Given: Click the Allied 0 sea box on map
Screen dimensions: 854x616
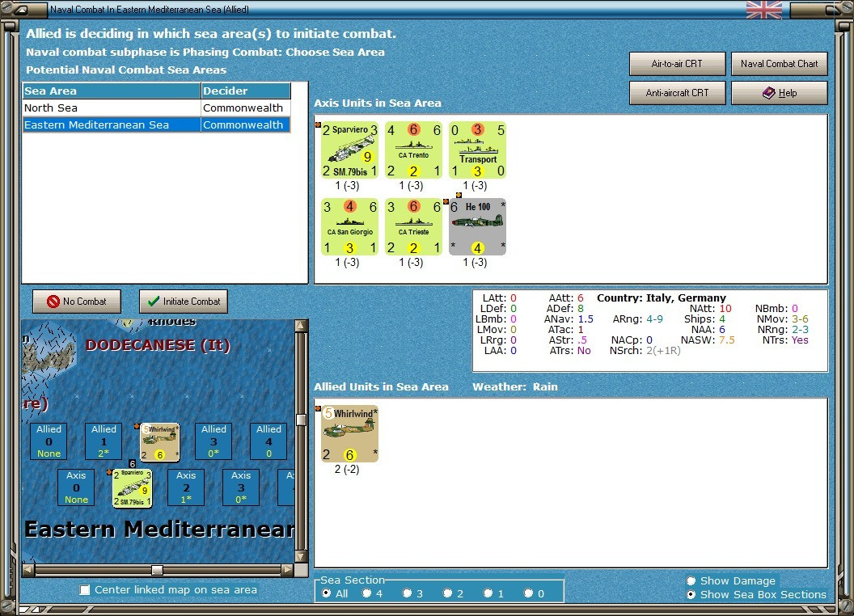Looking at the screenshot, I should (x=49, y=441).
